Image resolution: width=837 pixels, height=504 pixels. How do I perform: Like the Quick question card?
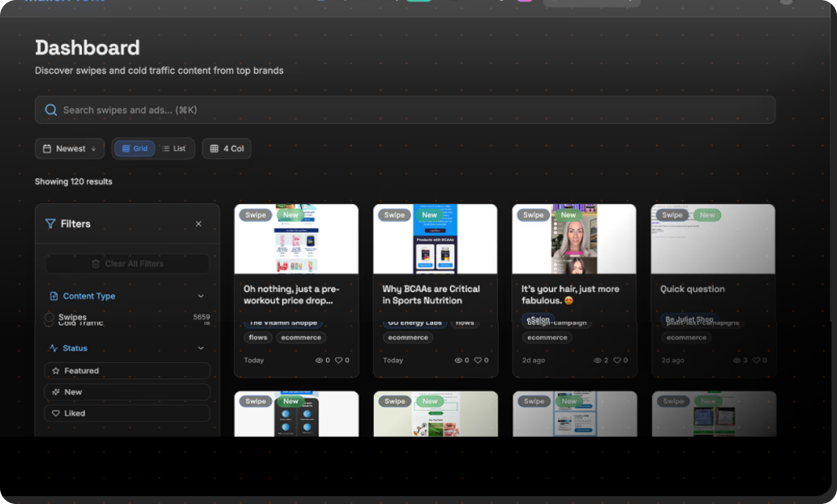tap(757, 361)
